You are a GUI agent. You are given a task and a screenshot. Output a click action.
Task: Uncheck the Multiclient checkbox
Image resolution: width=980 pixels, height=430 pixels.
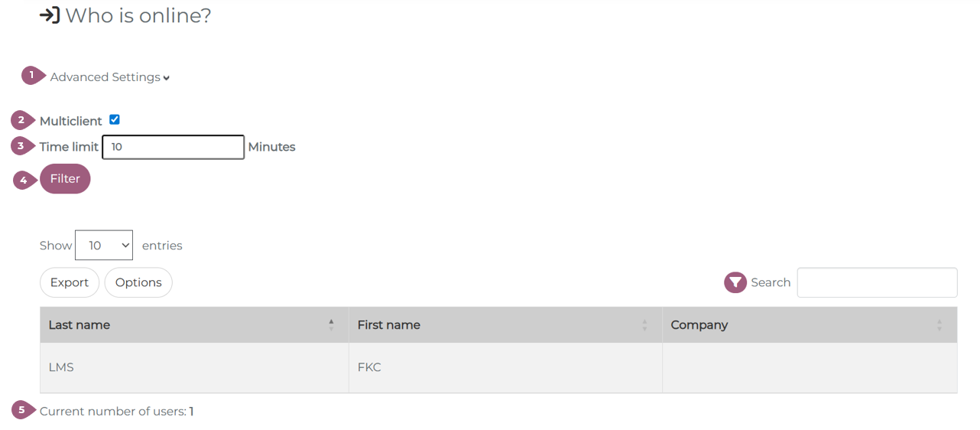(115, 119)
